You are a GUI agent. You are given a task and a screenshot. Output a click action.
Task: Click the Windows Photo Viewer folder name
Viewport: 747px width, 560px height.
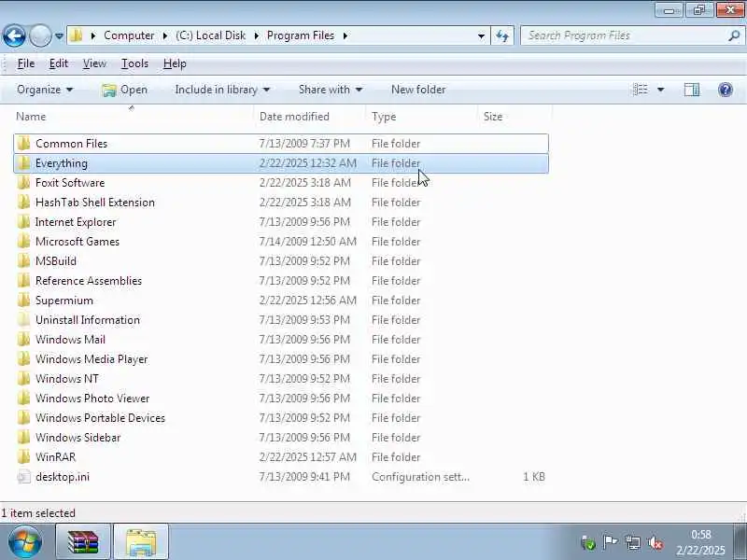(92, 399)
